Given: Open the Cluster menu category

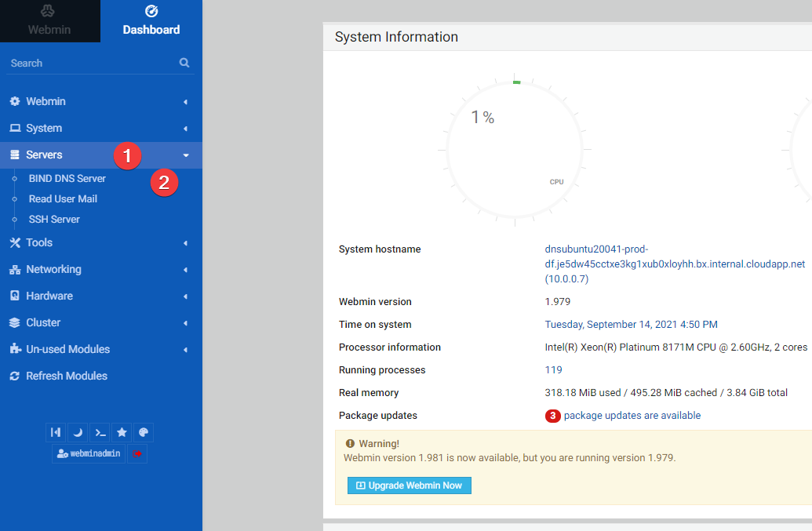Looking at the screenshot, I should [101, 323].
